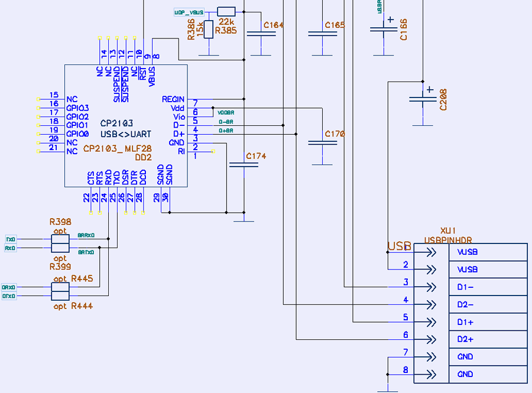The image size is (532, 393).
Task: Click the C170 capacitor symbol
Action: [x=322, y=143]
